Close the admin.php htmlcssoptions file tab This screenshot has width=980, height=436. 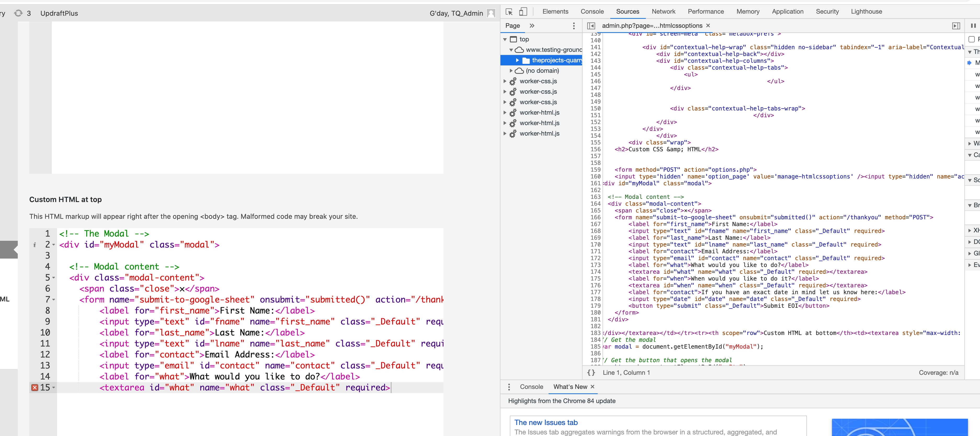point(708,25)
